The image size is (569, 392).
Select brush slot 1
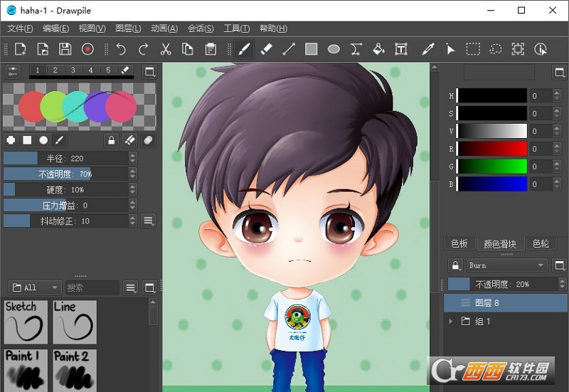pyautogui.click(x=38, y=70)
